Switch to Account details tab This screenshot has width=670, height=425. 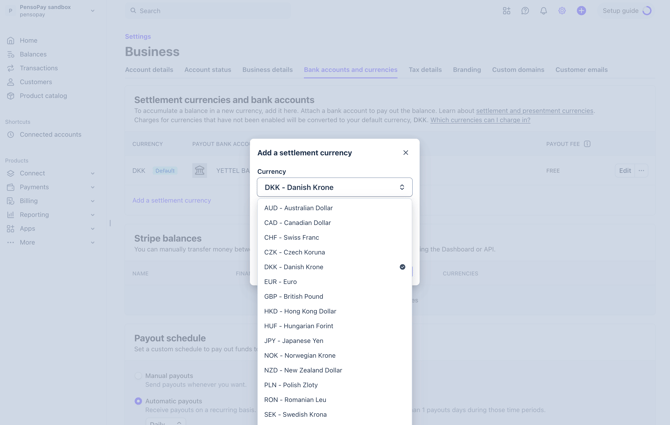point(149,70)
